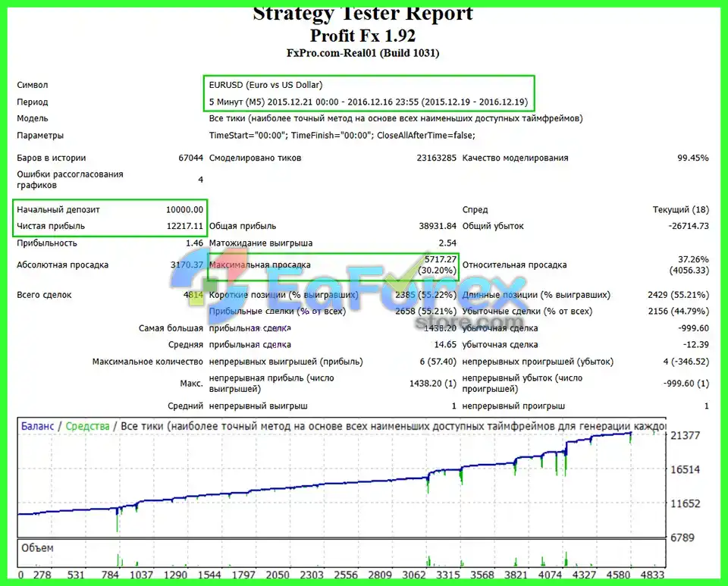This screenshot has width=728, height=586.
Task: Click the "Убыточные сделки (% от всех)" label
Action: click(x=528, y=312)
